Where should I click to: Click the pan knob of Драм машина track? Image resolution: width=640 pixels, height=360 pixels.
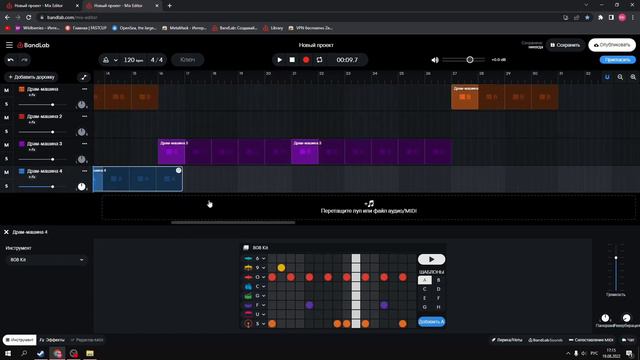(x=82, y=104)
